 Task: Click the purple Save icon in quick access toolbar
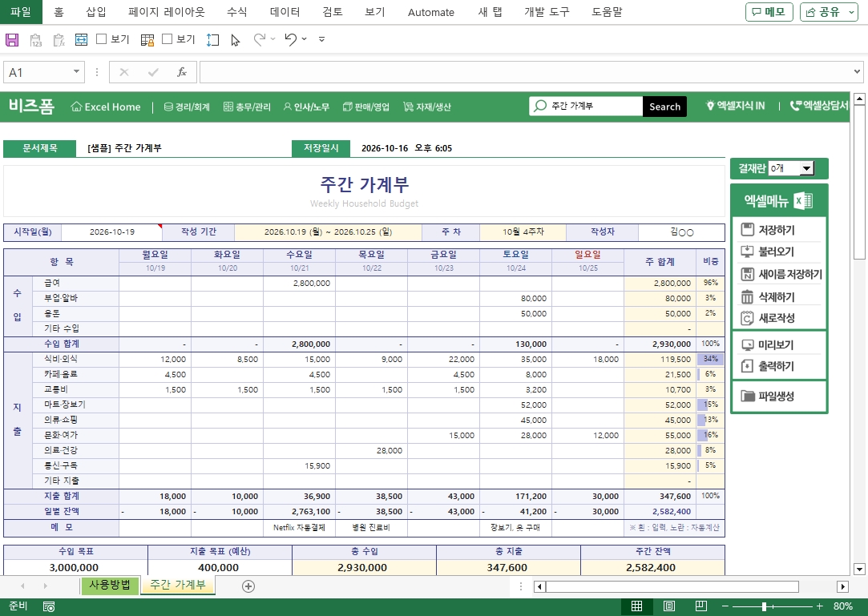click(x=12, y=39)
